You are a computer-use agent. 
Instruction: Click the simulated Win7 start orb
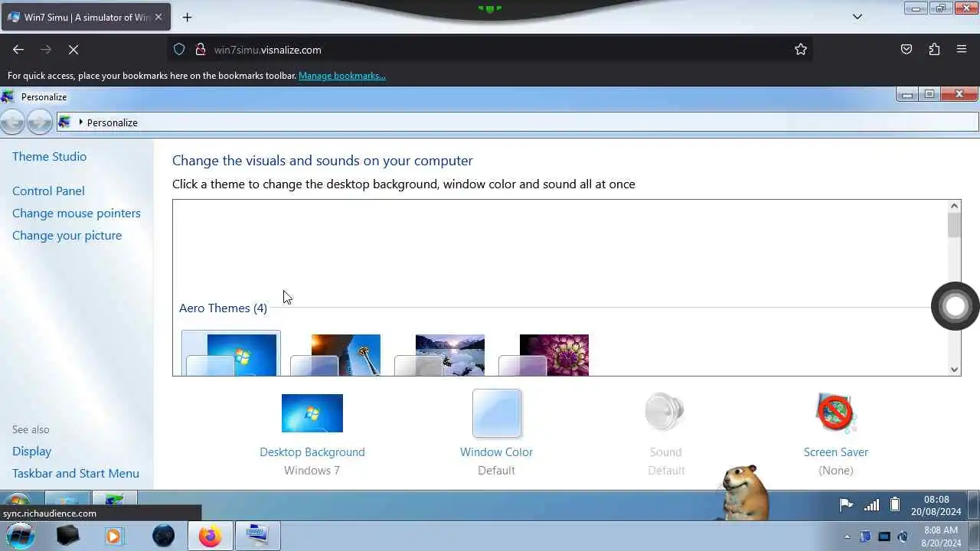click(17, 502)
